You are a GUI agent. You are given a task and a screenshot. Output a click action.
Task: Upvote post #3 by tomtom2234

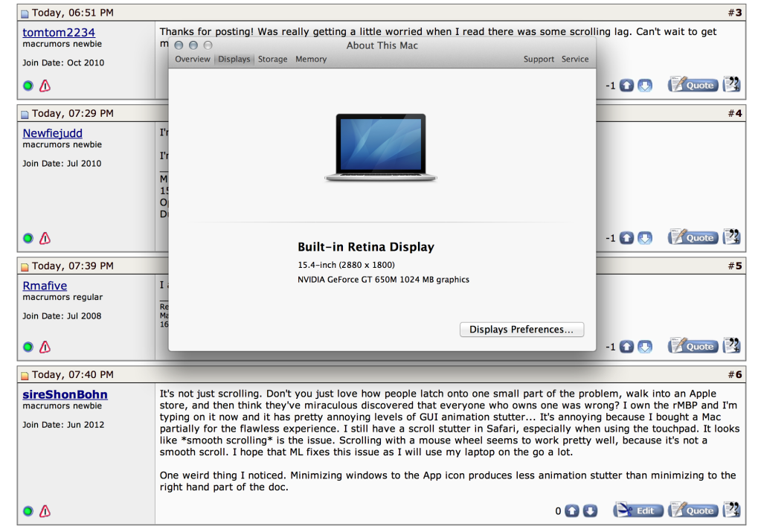(x=626, y=86)
